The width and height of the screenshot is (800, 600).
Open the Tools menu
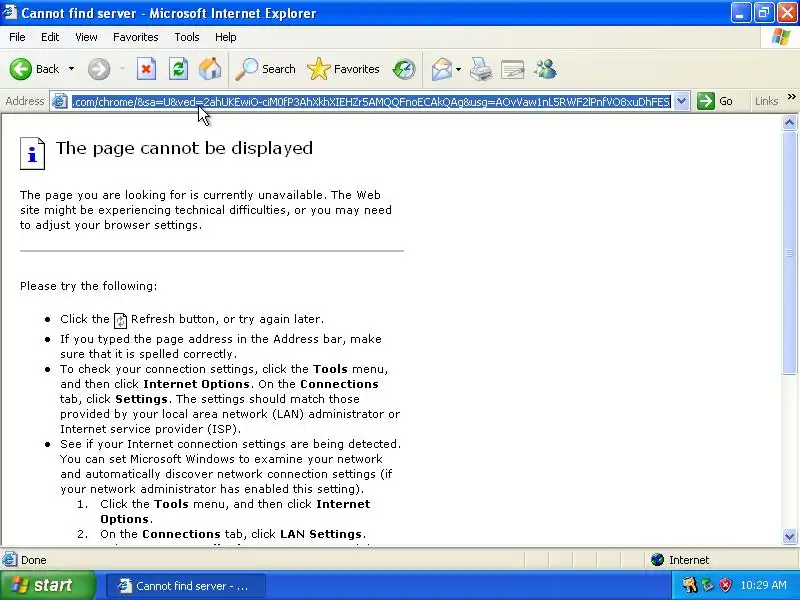coord(187,37)
